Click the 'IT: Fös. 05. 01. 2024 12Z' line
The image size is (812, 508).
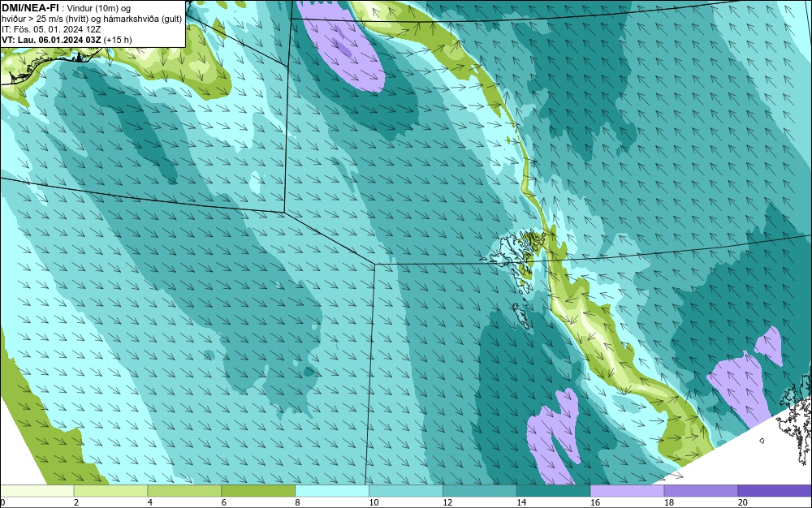point(51,29)
